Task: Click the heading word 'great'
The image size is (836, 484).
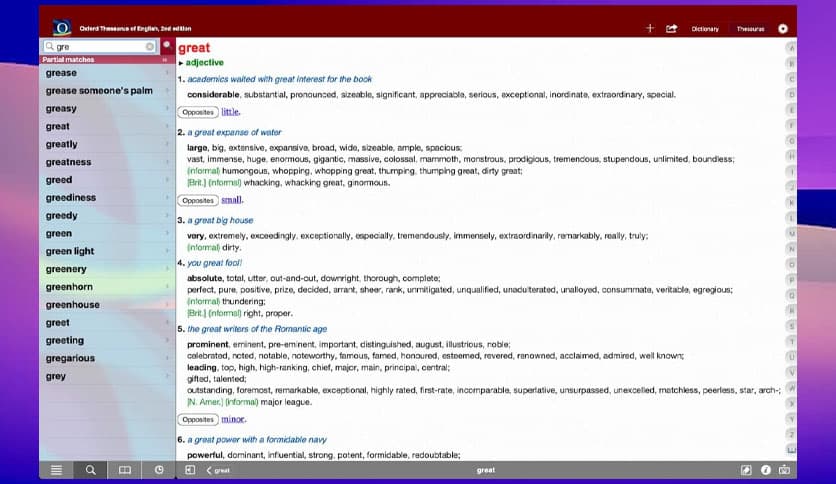Action: tap(194, 48)
